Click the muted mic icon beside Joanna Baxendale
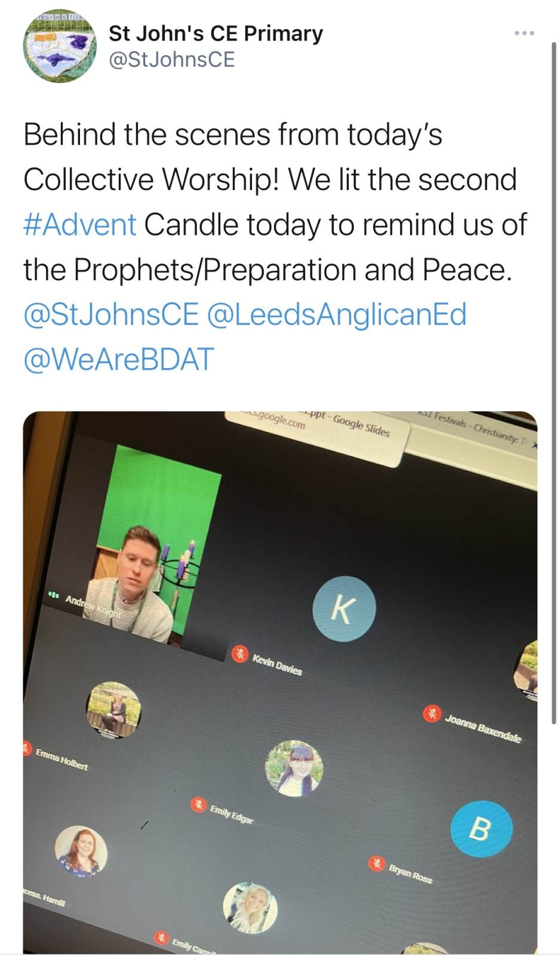560x956 pixels. (x=432, y=713)
